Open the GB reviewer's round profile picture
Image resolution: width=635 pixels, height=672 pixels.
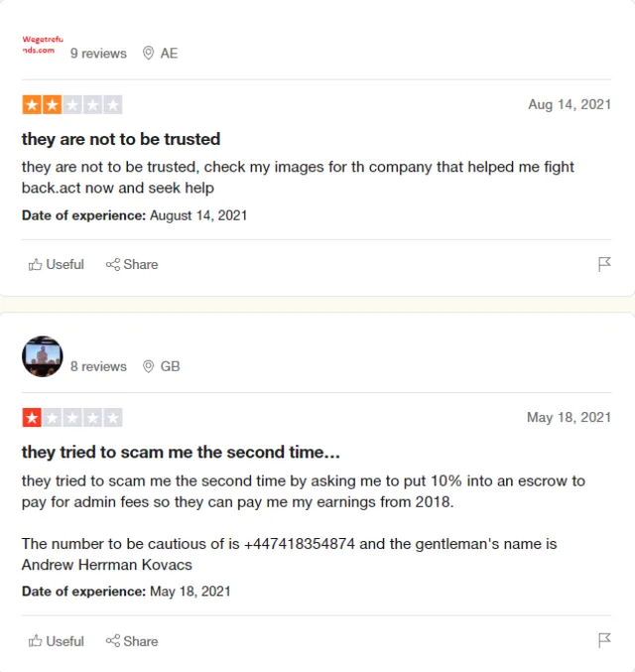click(43, 356)
